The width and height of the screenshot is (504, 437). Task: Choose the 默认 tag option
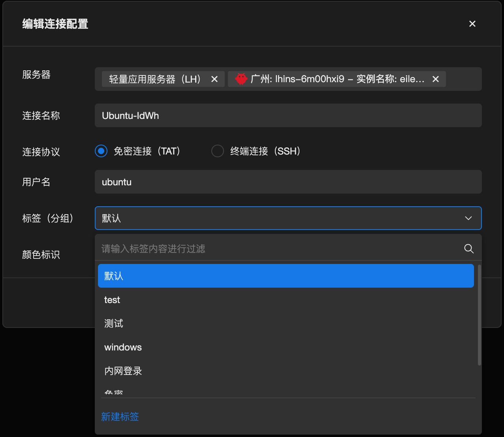tap(286, 276)
